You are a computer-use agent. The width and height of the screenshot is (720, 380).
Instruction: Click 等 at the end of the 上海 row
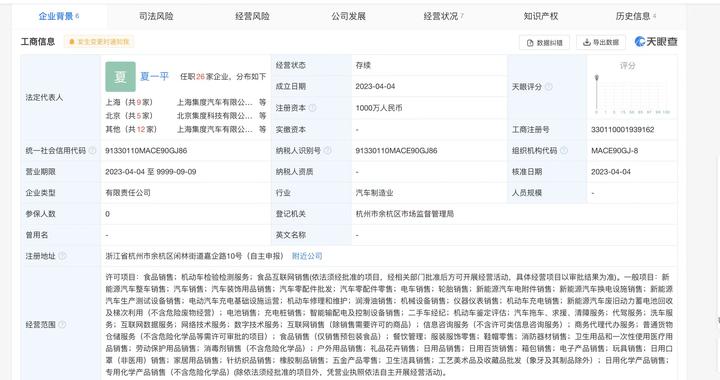click(x=262, y=102)
